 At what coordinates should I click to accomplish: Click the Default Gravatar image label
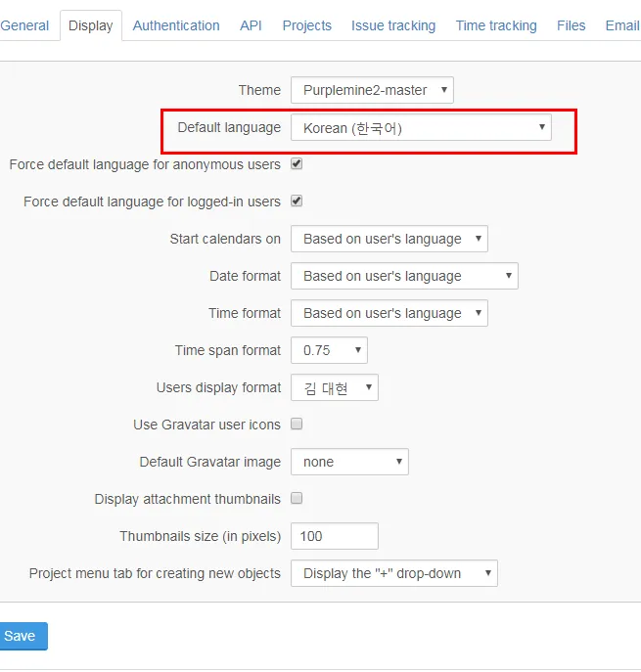click(210, 462)
